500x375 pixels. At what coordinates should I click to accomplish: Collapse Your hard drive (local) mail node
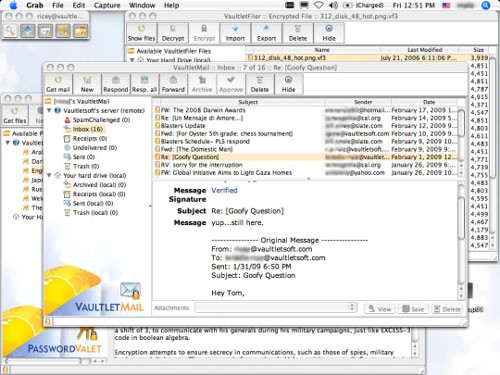point(49,175)
